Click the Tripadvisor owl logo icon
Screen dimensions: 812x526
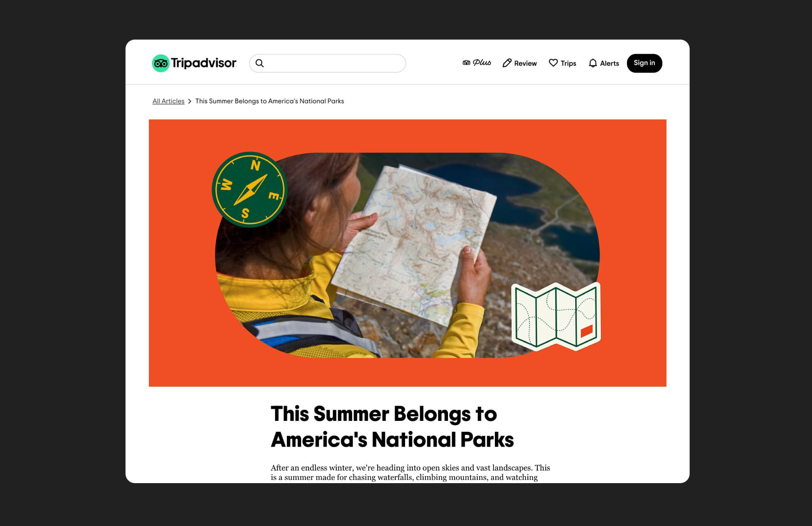pyautogui.click(x=161, y=63)
